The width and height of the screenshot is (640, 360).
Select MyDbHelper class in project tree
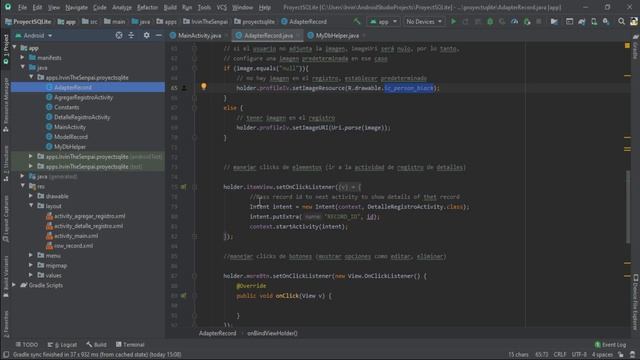click(x=70, y=147)
